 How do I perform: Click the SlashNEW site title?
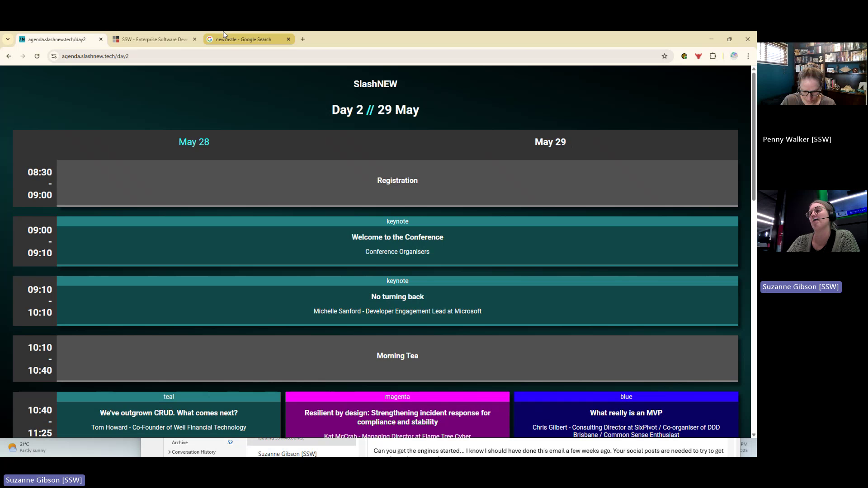375,84
